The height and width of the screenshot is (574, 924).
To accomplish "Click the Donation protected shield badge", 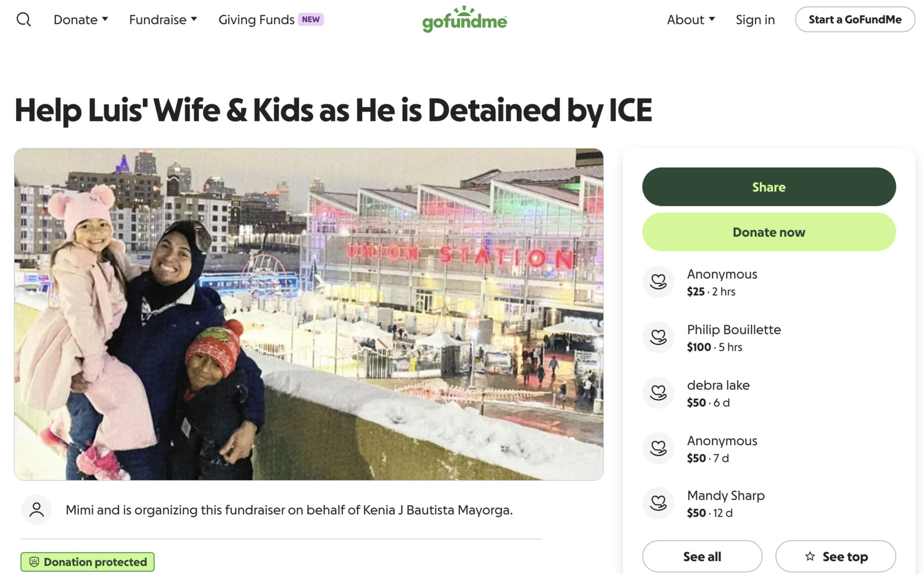I will 88,562.
